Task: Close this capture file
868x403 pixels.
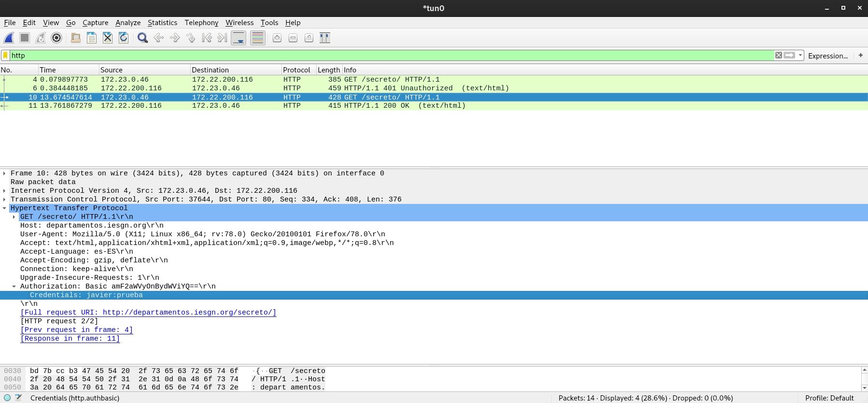Action: point(108,38)
